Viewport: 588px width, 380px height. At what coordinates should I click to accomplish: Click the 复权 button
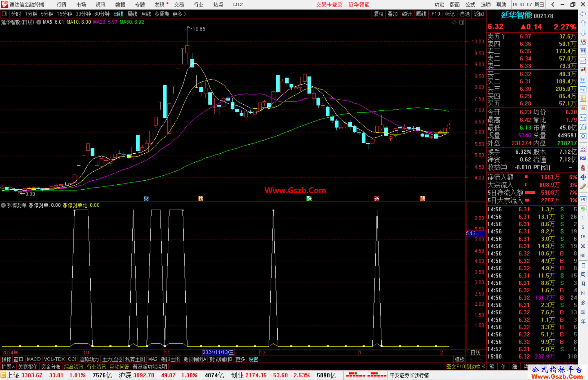pyautogui.click(x=379, y=14)
